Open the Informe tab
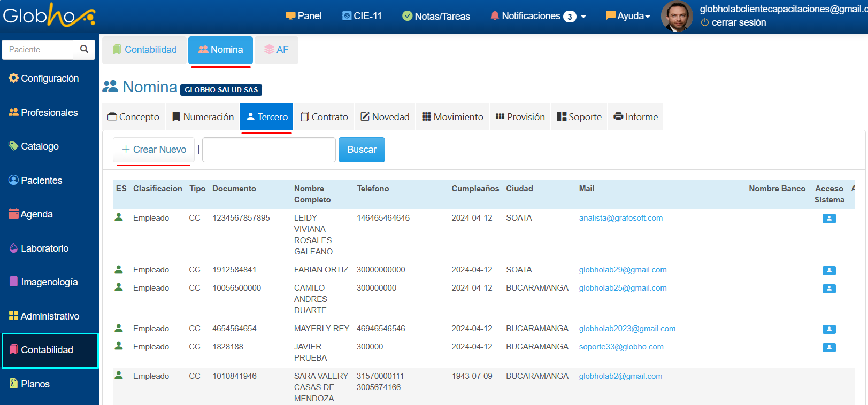The height and width of the screenshot is (405, 868). (x=635, y=117)
